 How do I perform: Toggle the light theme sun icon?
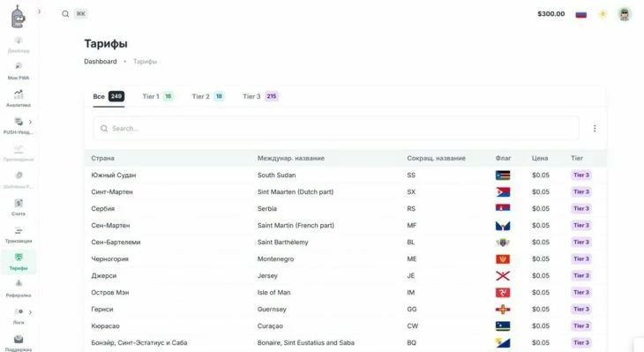tap(603, 14)
